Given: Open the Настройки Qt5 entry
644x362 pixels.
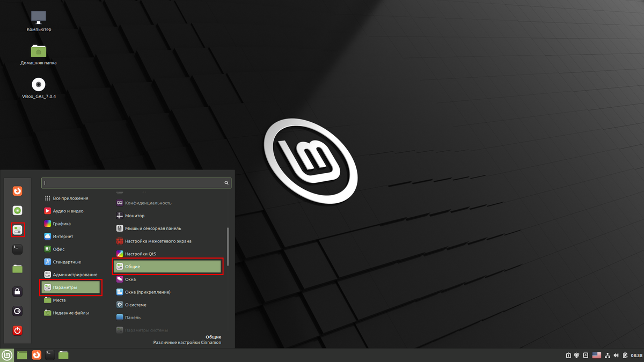Looking at the screenshot, I should 168,254.
